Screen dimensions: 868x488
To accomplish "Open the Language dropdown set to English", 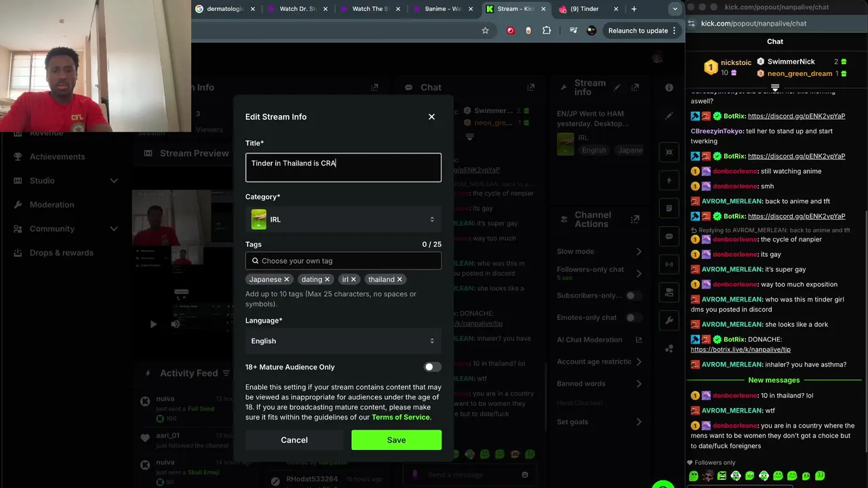I will coord(343,341).
